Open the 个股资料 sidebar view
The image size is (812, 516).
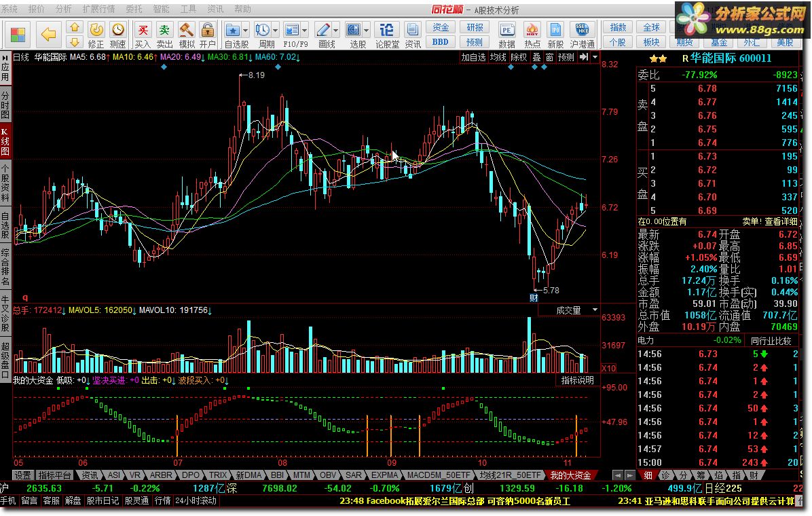click(x=5, y=183)
